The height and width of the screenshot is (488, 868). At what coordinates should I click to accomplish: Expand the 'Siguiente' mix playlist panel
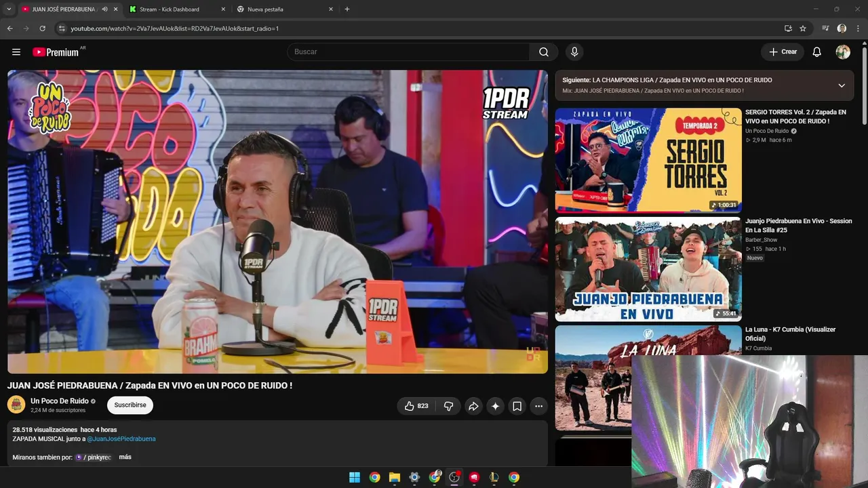[x=842, y=85]
